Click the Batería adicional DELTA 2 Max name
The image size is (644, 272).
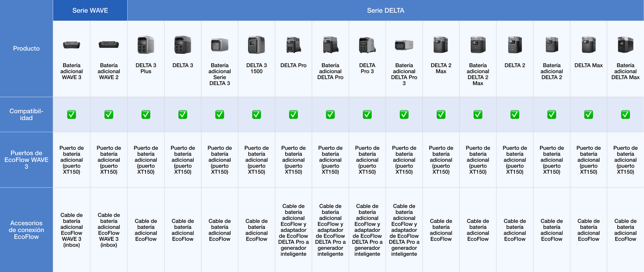coord(478,74)
